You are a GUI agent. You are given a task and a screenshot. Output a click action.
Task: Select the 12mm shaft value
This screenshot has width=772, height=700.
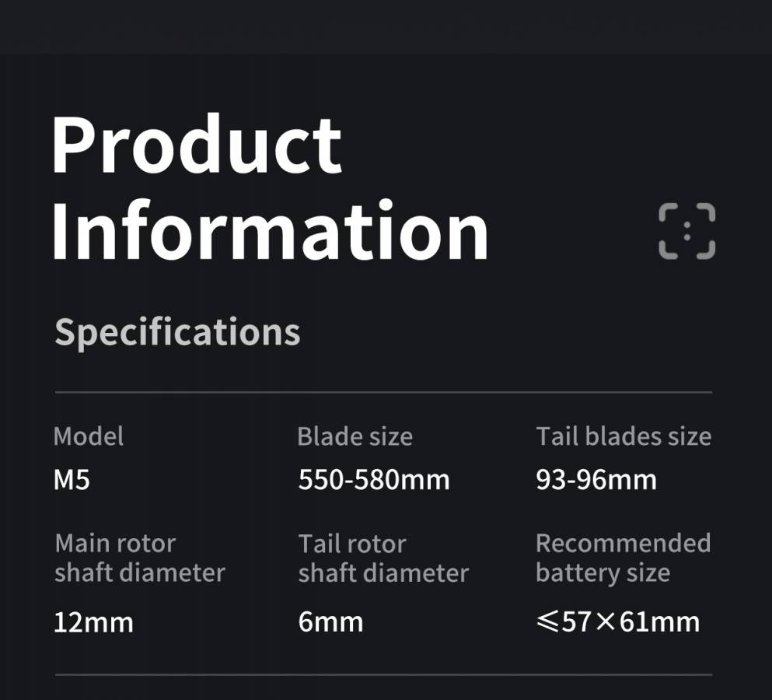point(93,622)
